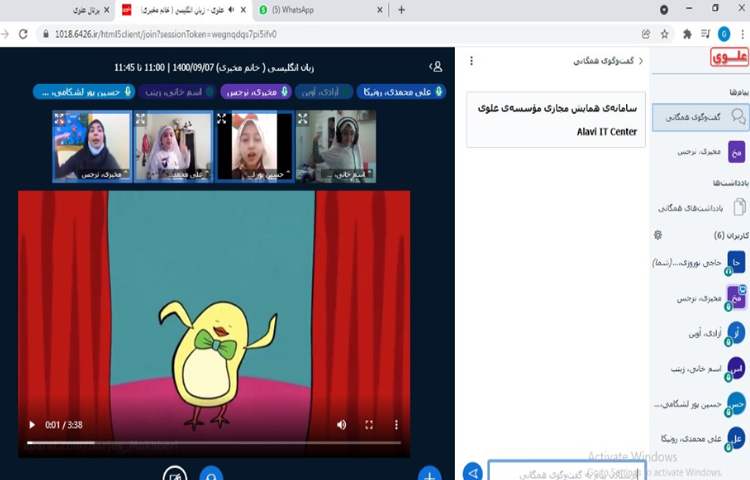This screenshot has height=480, width=750.
Task: Toggle the video volume speaker icon
Action: click(x=342, y=425)
